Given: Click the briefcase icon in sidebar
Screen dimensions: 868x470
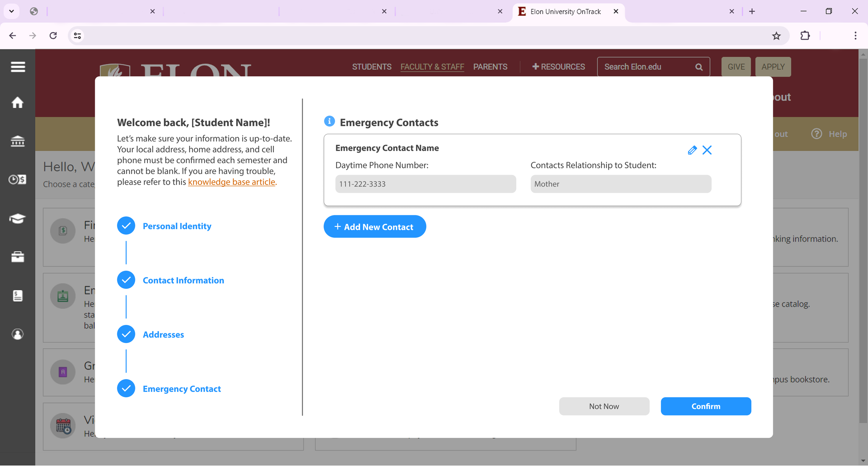Looking at the screenshot, I should click(x=18, y=257).
